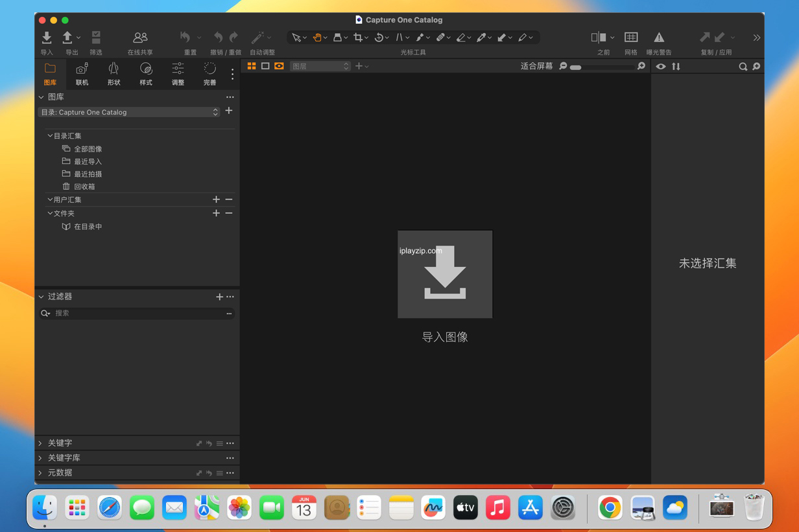This screenshot has height=532, width=799.
Task: Open 在线共享 online sharing
Action: tap(140, 38)
